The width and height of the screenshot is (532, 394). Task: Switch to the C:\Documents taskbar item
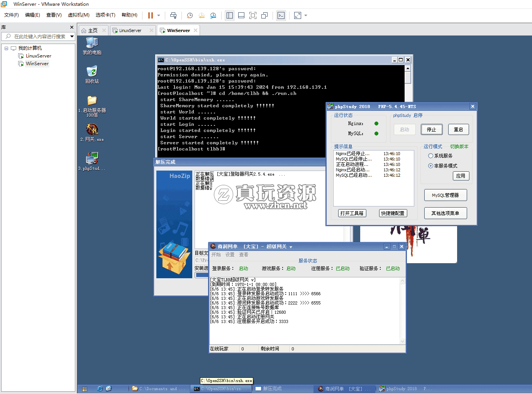click(x=159, y=389)
